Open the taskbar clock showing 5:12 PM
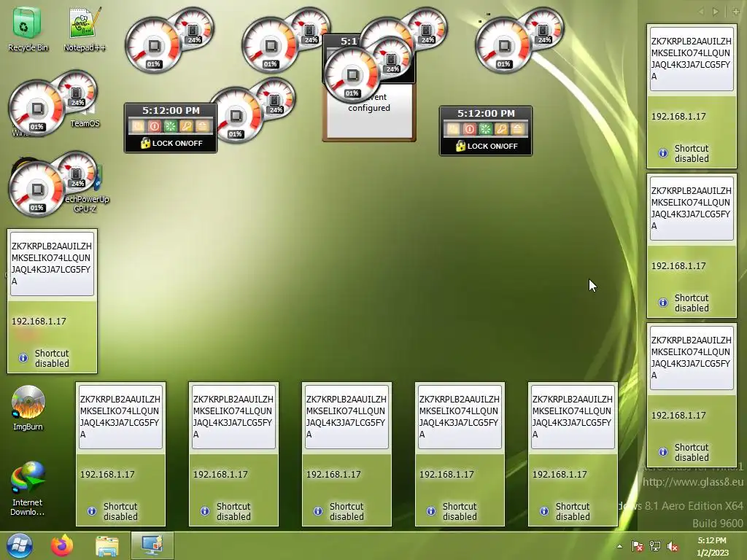 click(712, 546)
